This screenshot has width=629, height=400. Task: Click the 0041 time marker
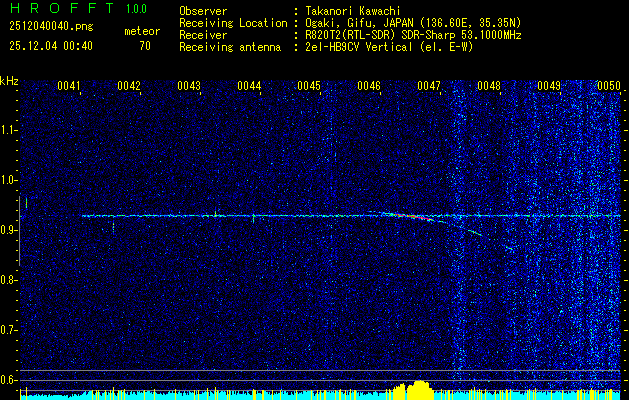68,86
